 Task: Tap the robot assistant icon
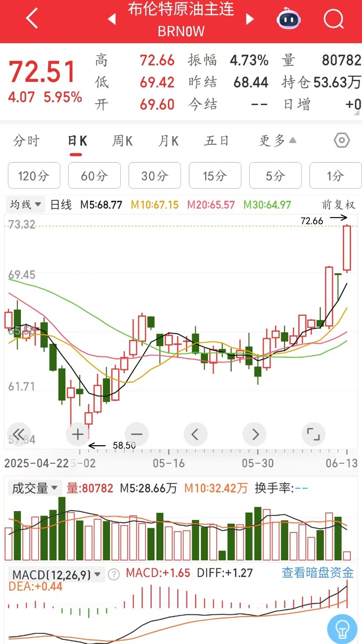coord(288,20)
